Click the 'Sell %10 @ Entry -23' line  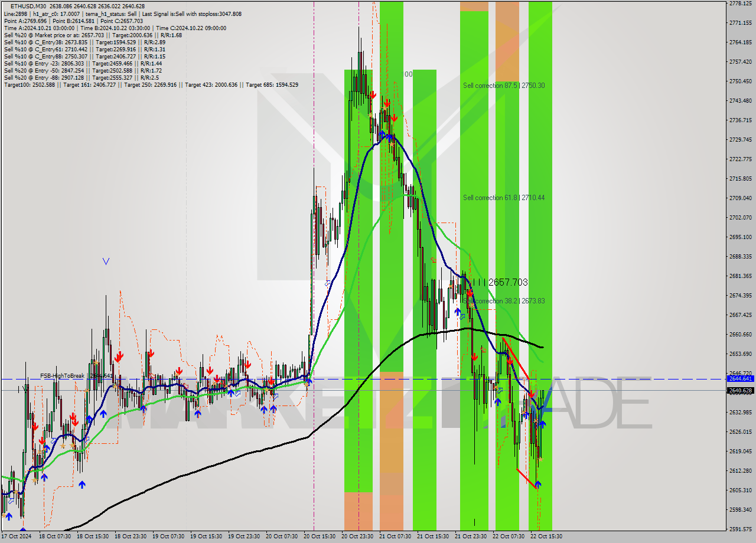(83, 63)
